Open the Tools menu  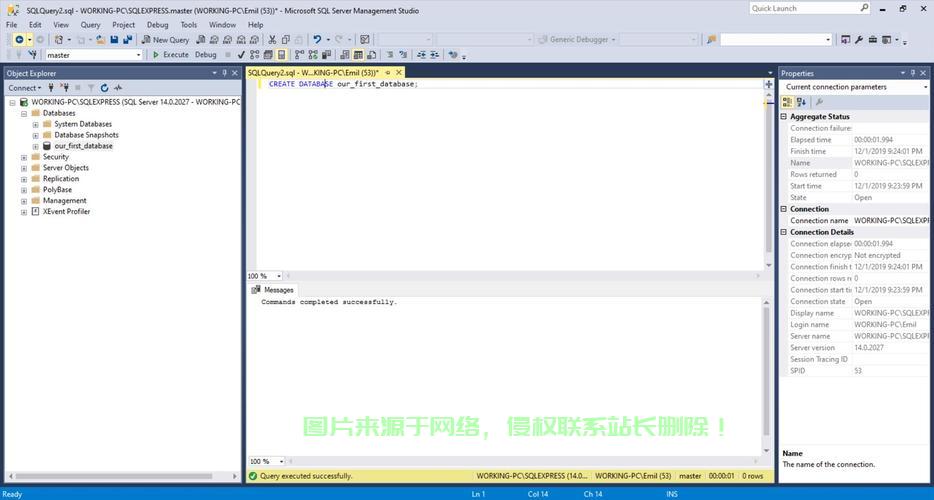pos(189,25)
